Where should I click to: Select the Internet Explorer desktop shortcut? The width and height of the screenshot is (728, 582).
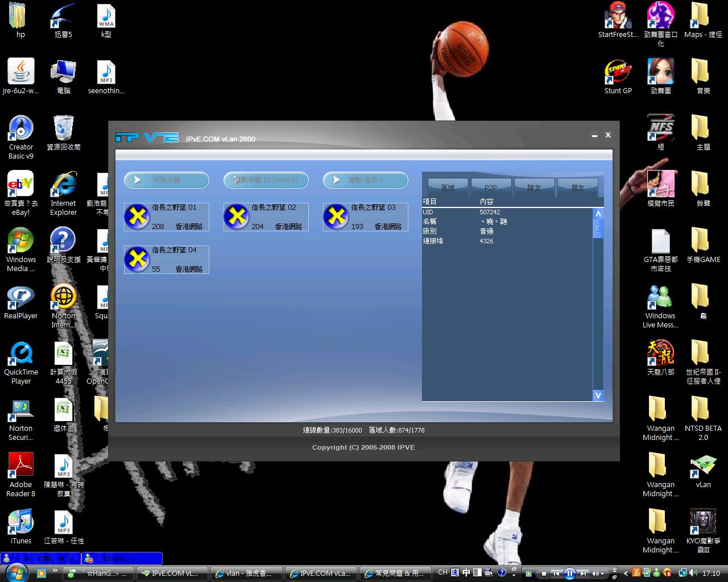63,193
